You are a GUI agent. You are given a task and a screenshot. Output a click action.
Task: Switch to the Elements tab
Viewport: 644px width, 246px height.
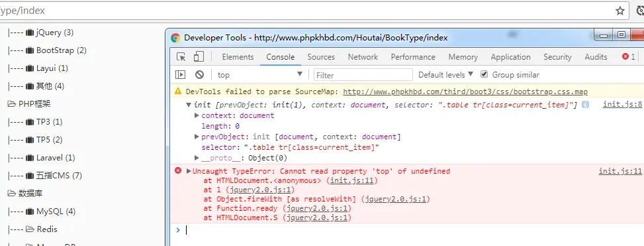coord(238,57)
